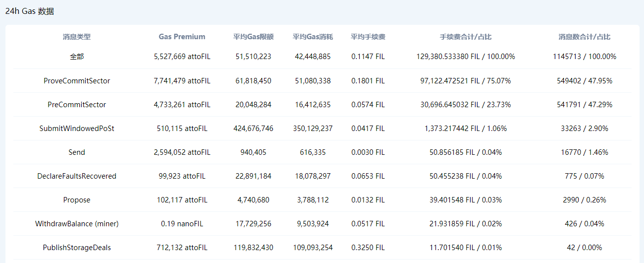Screen dimensions: 644x263
Task: Click the 99,923 attoFIL gas premium value
Action: (182, 176)
